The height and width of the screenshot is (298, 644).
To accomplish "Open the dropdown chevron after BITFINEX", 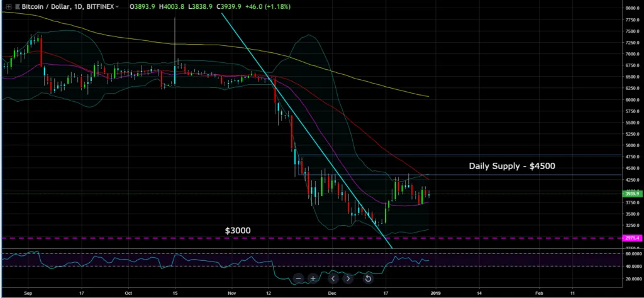I will [118, 6].
